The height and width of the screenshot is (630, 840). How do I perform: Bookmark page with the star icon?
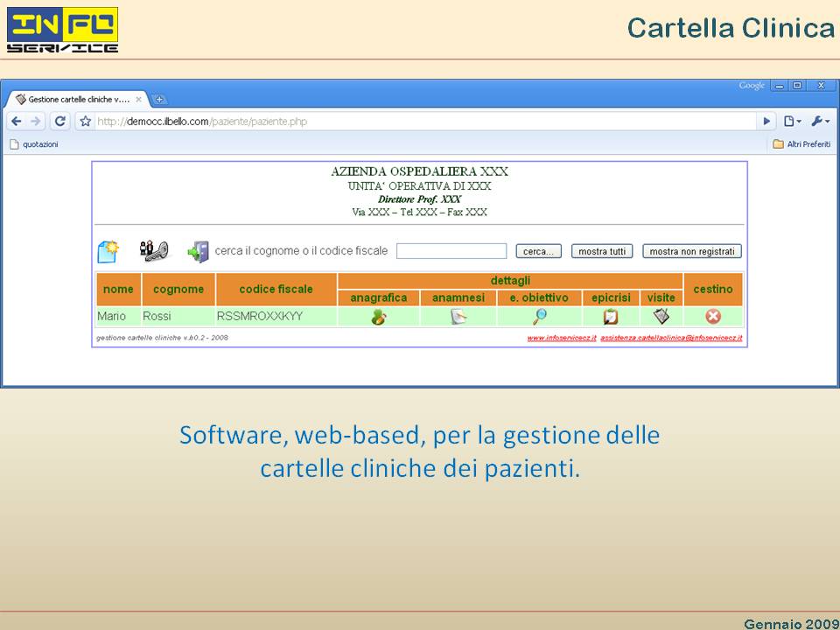pos(86,122)
